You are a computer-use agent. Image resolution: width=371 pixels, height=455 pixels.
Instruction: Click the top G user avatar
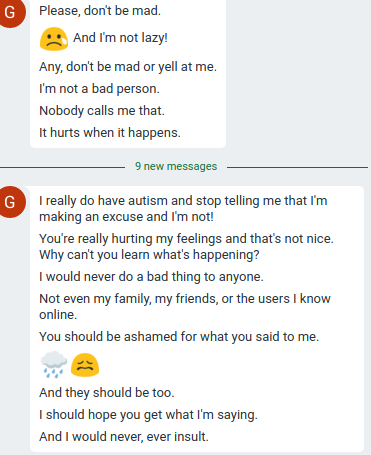[x=10, y=12]
